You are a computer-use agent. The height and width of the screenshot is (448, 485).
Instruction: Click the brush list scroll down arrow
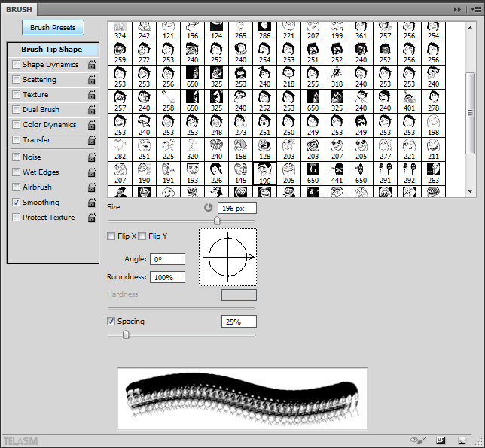pyautogui.click(x=470, y=191)
